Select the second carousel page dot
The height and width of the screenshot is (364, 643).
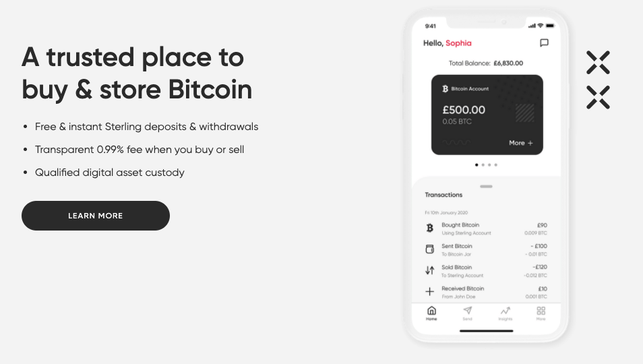tap(483, 164)
